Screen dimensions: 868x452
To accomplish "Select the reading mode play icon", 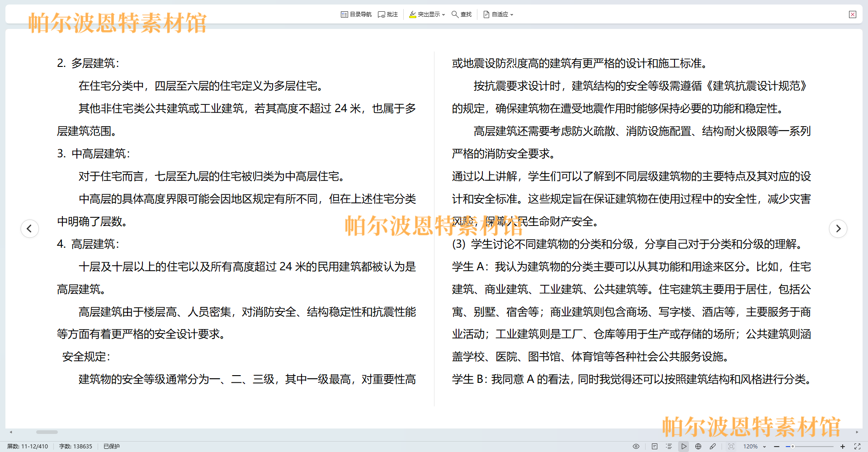I will [x=684, y=446].
